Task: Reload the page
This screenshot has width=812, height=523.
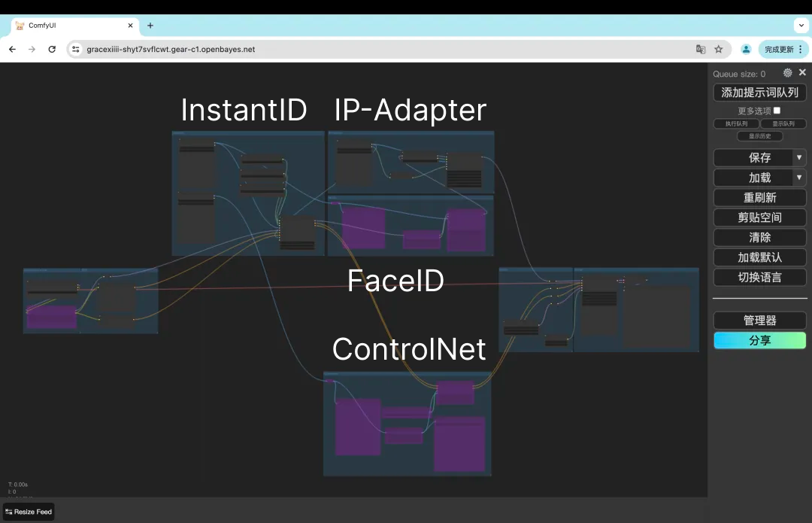Action: pyautogui.click(x=52, y=49)
